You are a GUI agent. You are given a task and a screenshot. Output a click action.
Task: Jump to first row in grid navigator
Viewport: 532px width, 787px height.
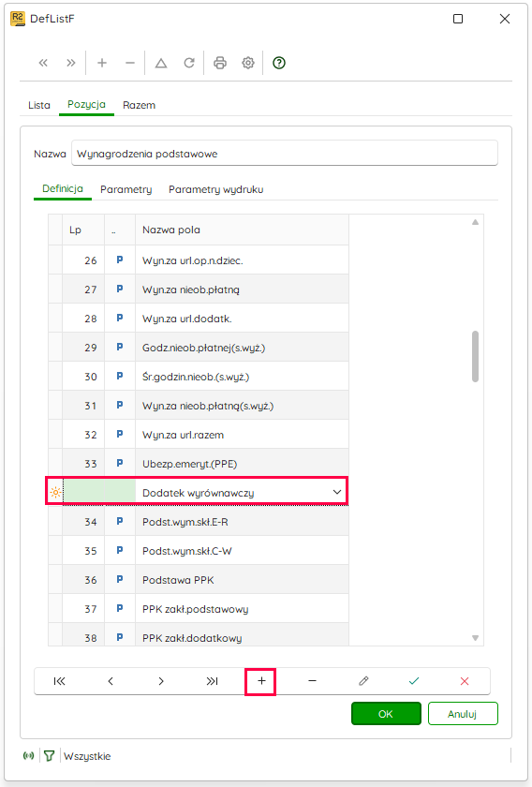tap(59, 681)
